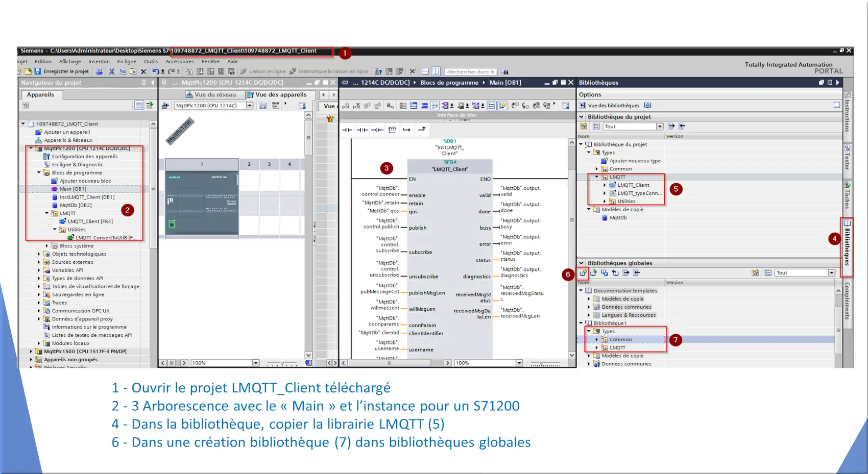Click the open global library icon
868x474 pixels.
pyautogui.click(x=594, y=273)
